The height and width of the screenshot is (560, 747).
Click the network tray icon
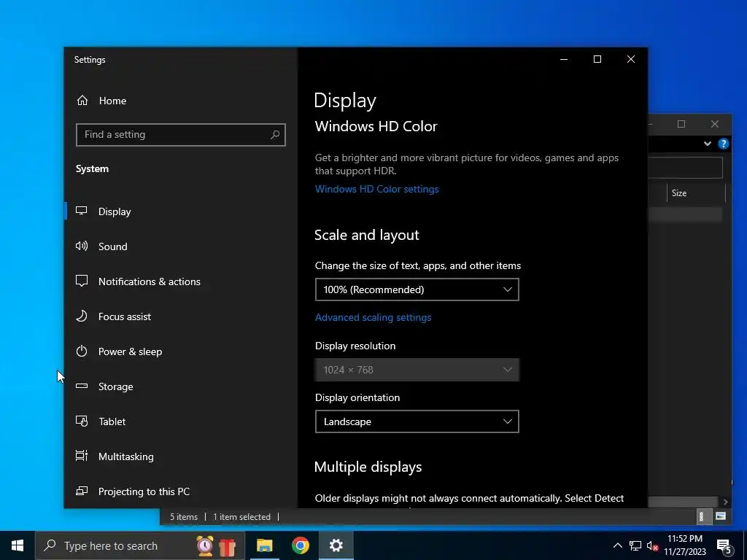(x=635, y=545)
